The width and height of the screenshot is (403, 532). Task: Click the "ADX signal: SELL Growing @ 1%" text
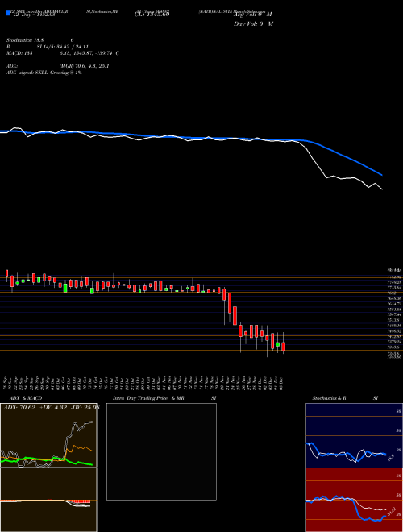44,73
